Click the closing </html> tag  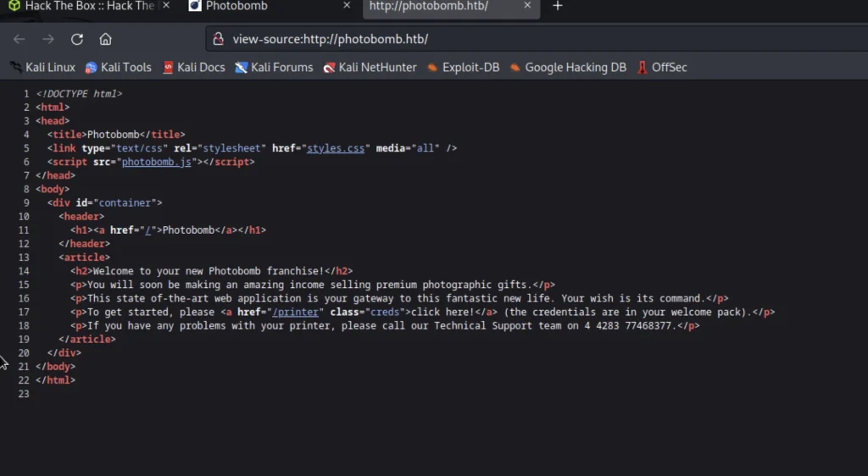pyautogui.click(x=55, y=380)
